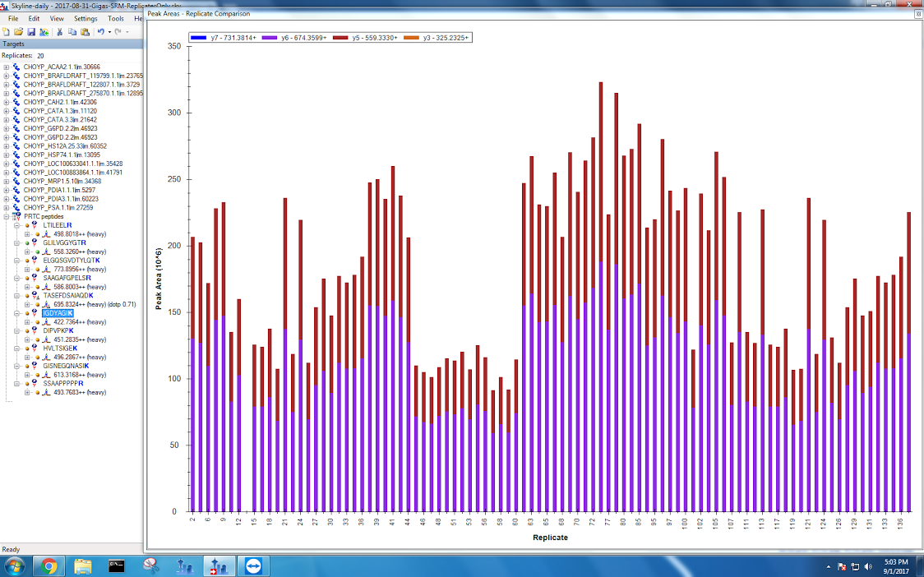Click the Open file folder icon
Screen dimensions: 924x577
click(x=18, y=31)
